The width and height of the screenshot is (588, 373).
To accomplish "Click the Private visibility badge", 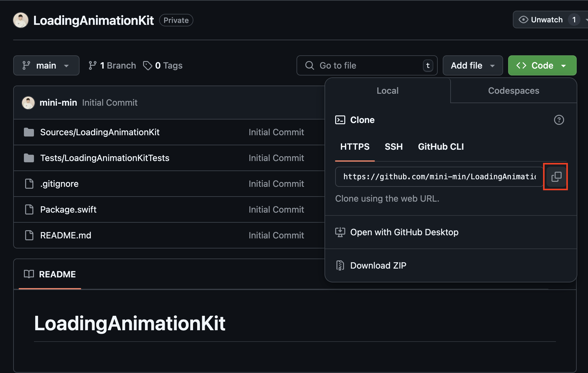I will pyautogui.click(x=176, y=20).
